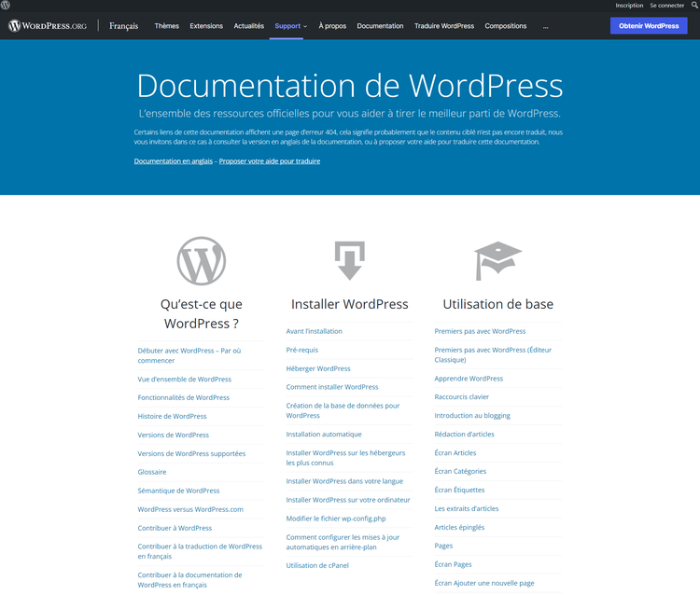This screenshot has height=595, width=700.
Task: Open Documentation en anglais link
Action: coord(174,161)
